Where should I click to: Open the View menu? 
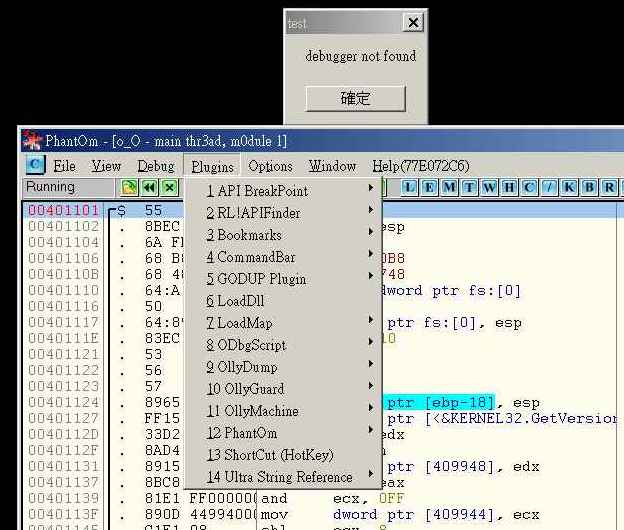106,166
